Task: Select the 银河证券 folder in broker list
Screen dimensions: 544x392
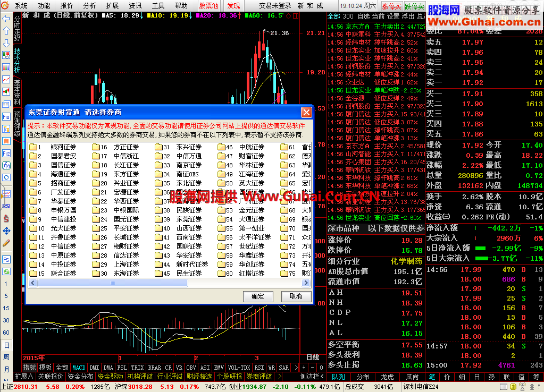Action: pyautogui.click(x=53, y=147)
